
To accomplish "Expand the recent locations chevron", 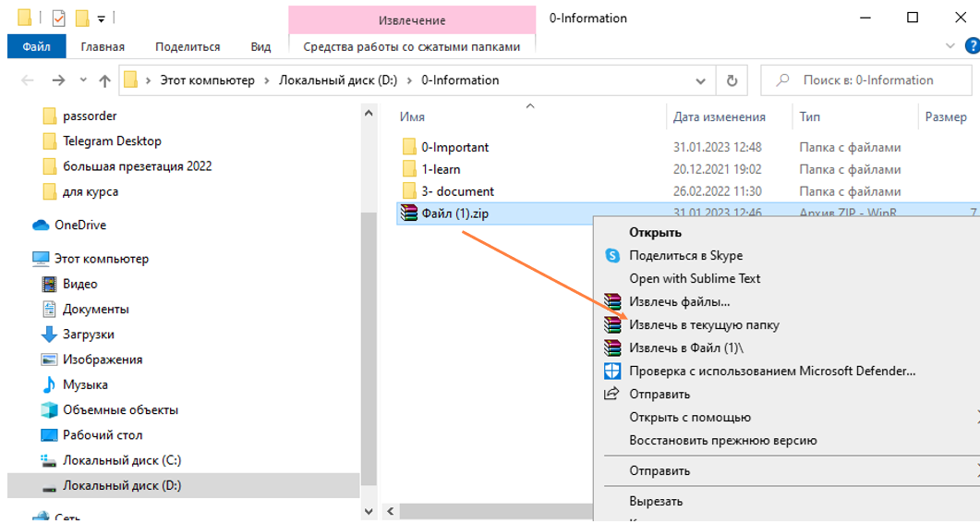I will (x=83, y=80).
